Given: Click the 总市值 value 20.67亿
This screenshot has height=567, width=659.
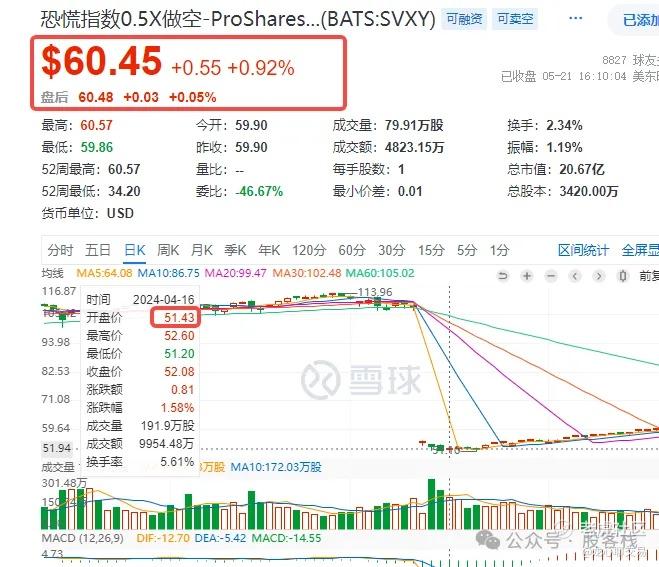Looking at the screenshot, I should point(582,169).
